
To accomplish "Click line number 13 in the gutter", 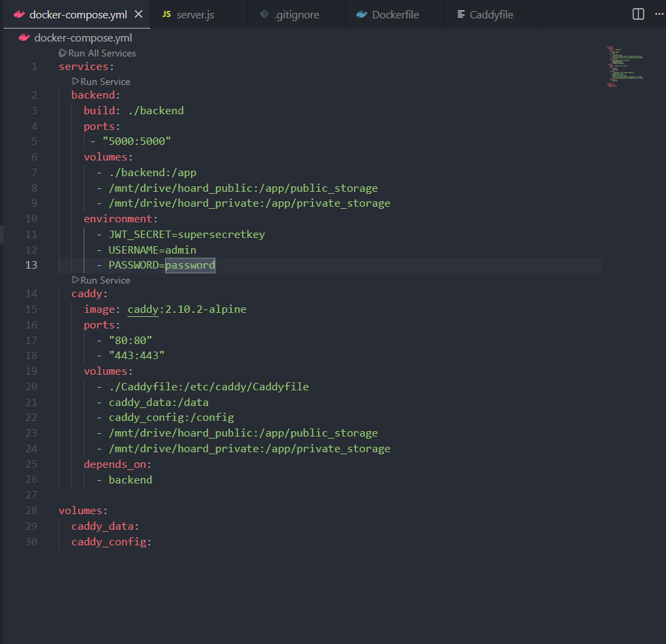I will pyautogui.click(x=31, y=265).
